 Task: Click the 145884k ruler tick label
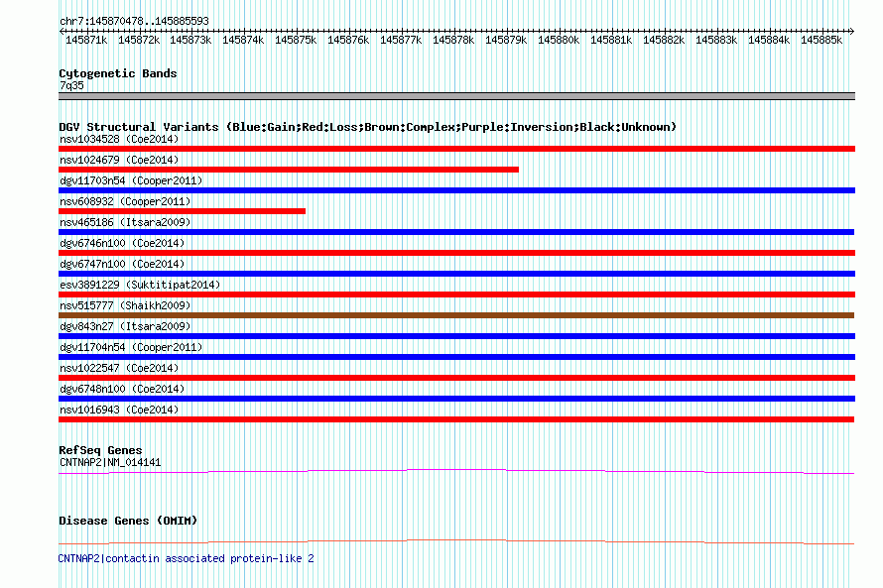click(769, 40)
